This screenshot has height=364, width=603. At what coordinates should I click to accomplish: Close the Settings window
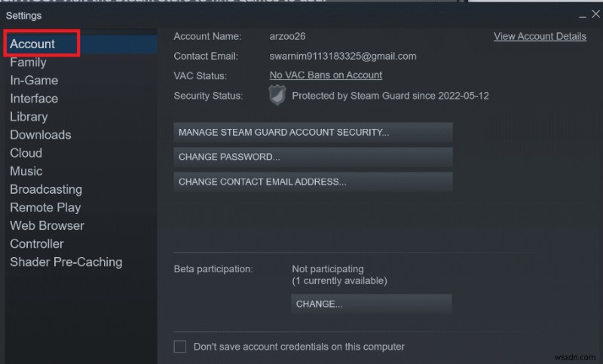(x=595, y=15)
